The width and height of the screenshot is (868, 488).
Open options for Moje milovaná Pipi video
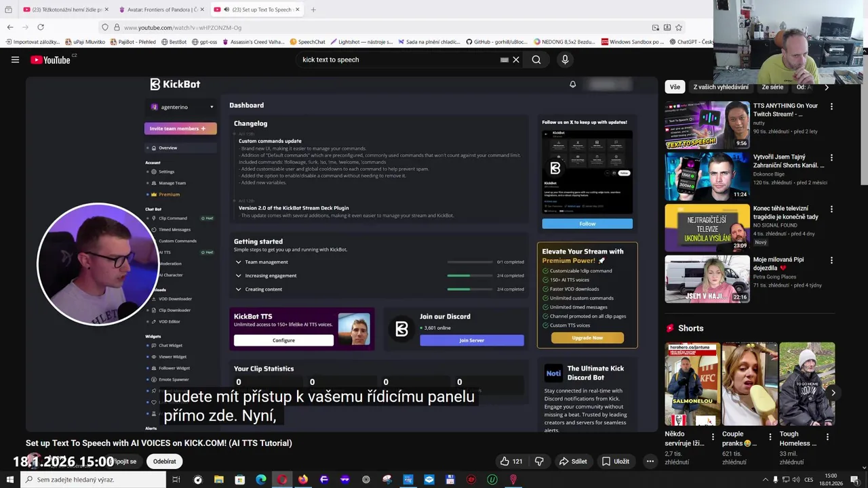coord(831,260)
